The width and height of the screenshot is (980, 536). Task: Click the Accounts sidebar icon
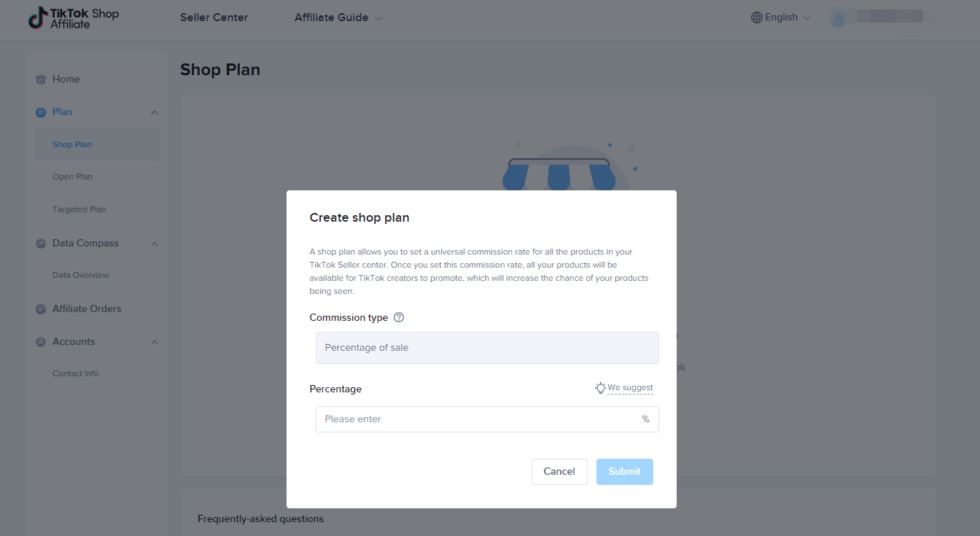tap(41, 342)
